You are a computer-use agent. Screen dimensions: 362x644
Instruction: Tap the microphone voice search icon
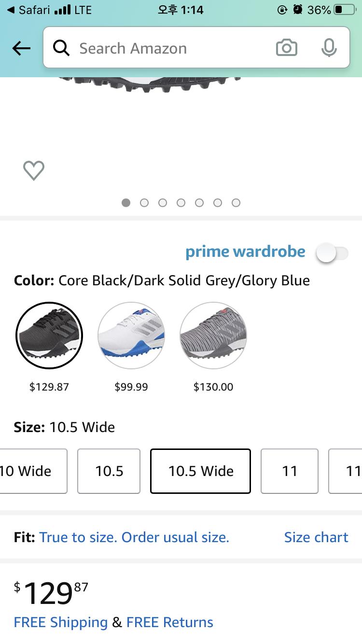click(x=329, y=48)
